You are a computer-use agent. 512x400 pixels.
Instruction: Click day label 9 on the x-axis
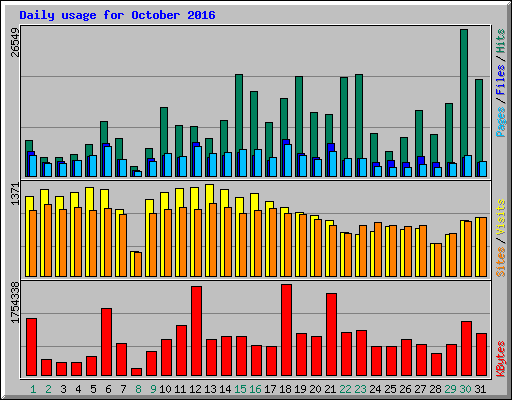point(153,389)
